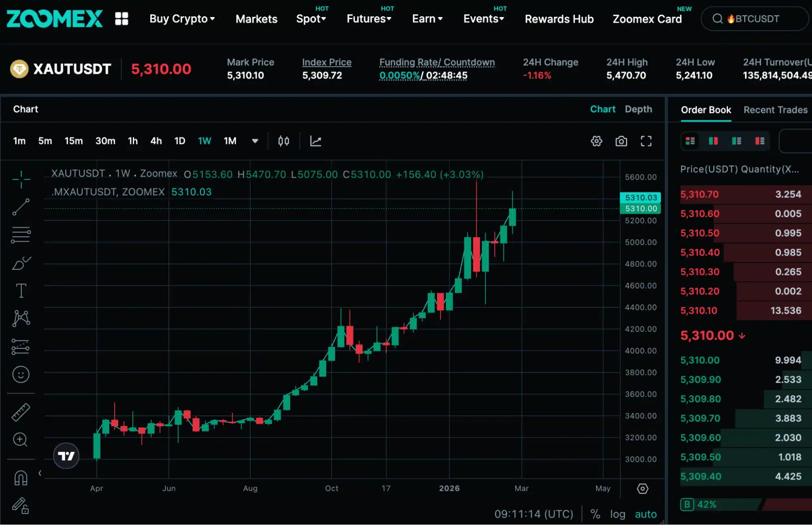Open chart settings gear
Viewport: 812px width, 525px height.
click(596, 141)
